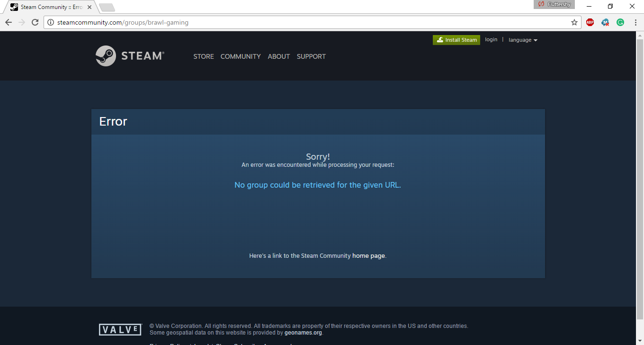Viewport: 644px width, 345px height.
Task: Click the login link
Action: click(x=491, y=39)
